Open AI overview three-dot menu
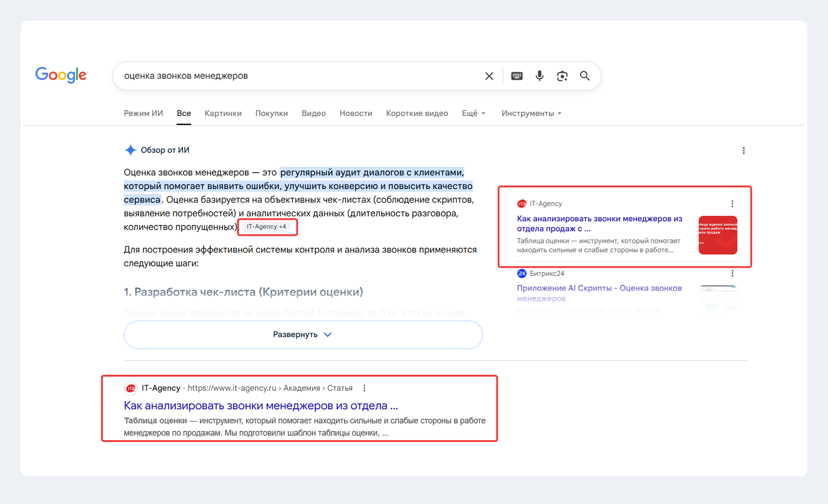This screenshot has width=828, height=504. [x=743, y=151]
